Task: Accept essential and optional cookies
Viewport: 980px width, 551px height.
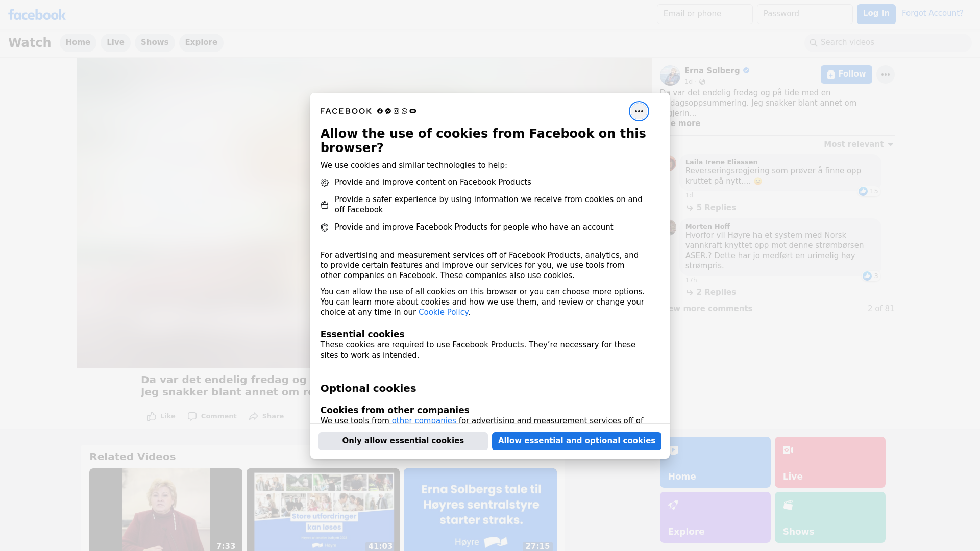Action: coord(577,441)
